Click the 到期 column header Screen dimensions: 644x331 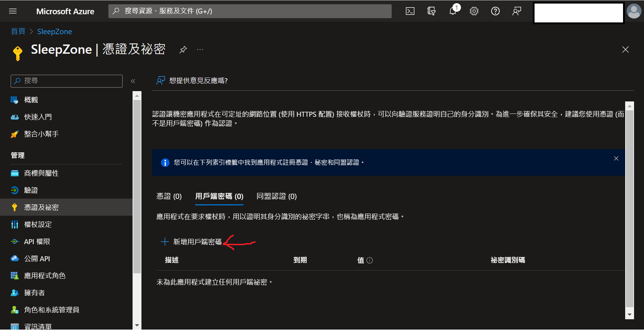[300, 260]
